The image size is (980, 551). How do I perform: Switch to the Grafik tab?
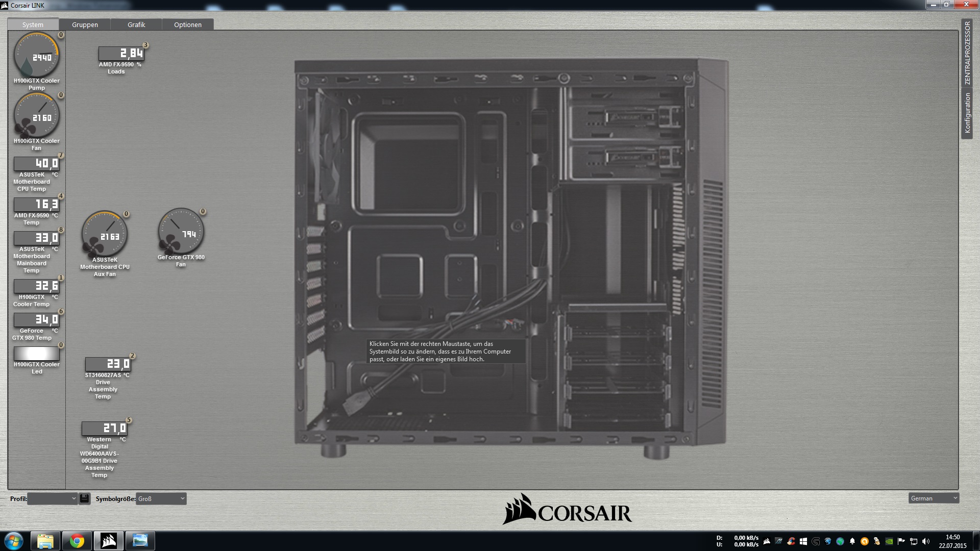click(x=136, y=24)
